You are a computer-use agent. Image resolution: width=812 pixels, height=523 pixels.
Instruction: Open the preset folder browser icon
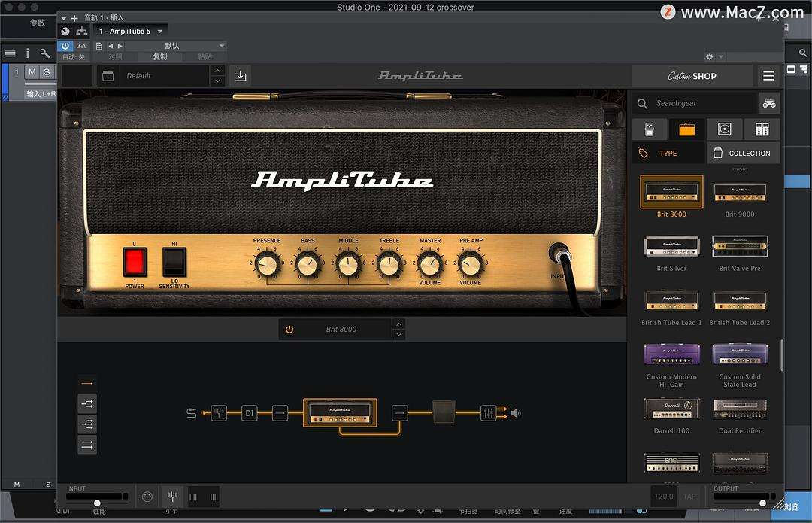[108, 76]
